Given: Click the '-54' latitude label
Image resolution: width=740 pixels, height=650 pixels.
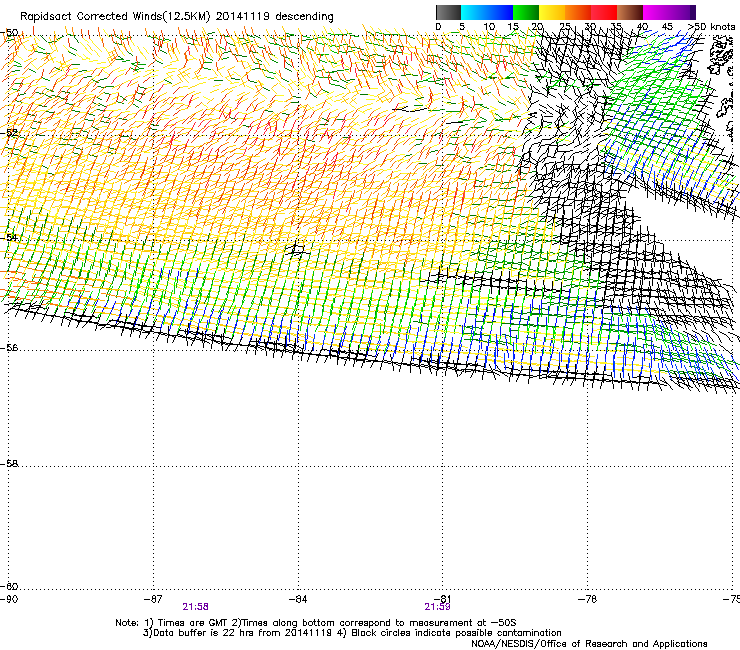Looking at the screenshot, I should 9,237.
